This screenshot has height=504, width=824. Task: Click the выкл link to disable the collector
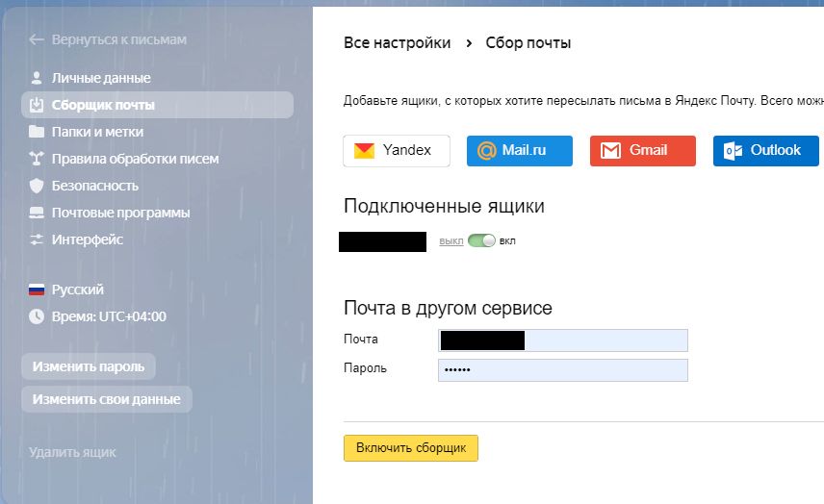[451, 241]
